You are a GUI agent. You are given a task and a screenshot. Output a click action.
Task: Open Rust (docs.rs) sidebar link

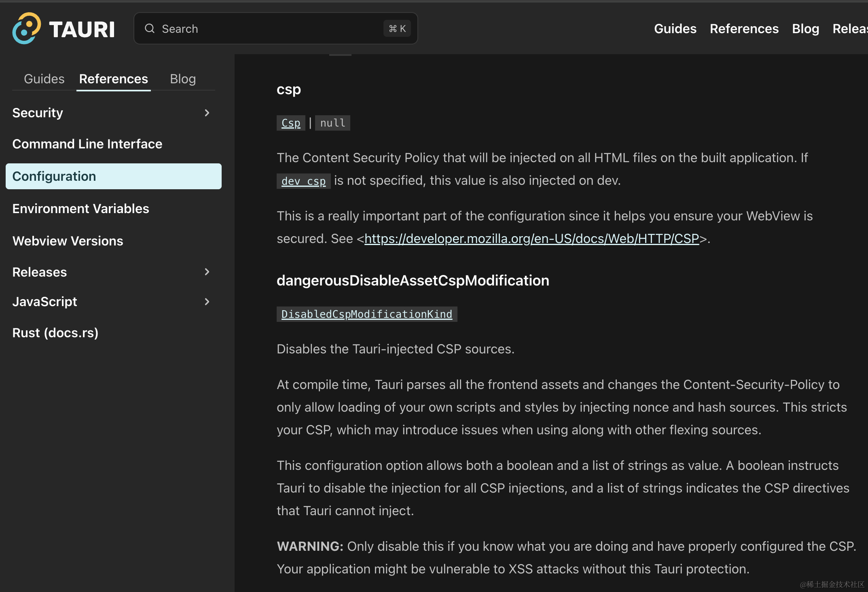tap(55, 333)
